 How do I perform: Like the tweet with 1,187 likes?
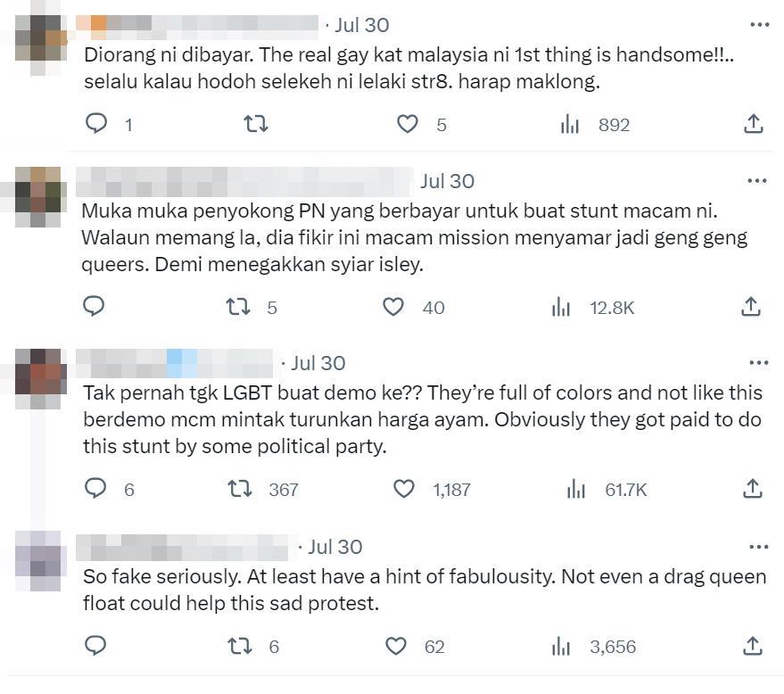click(403, 489)
